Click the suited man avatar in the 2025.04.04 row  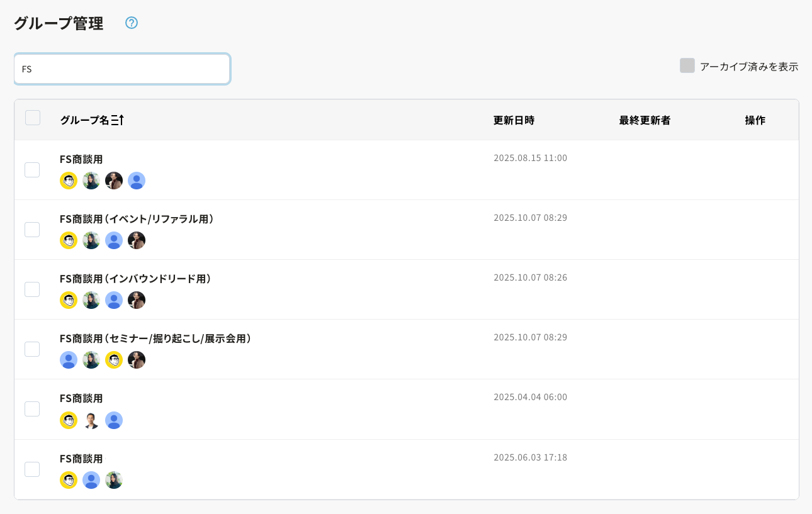point(91,420)
